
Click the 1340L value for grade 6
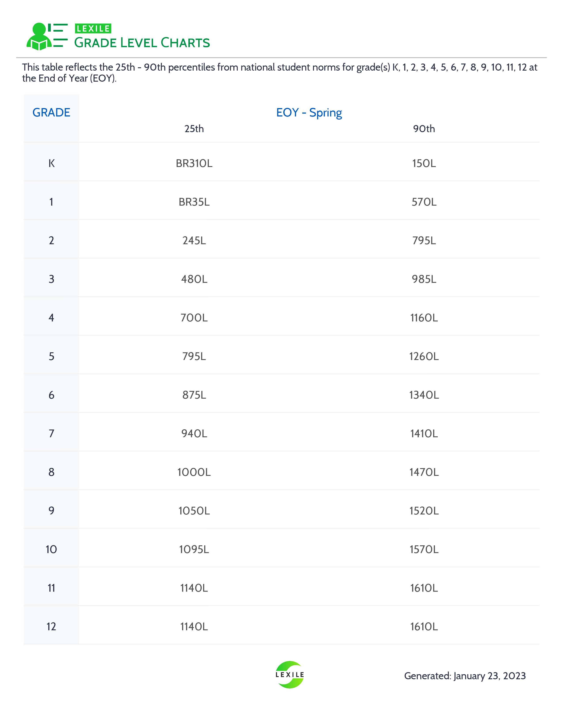424,395
